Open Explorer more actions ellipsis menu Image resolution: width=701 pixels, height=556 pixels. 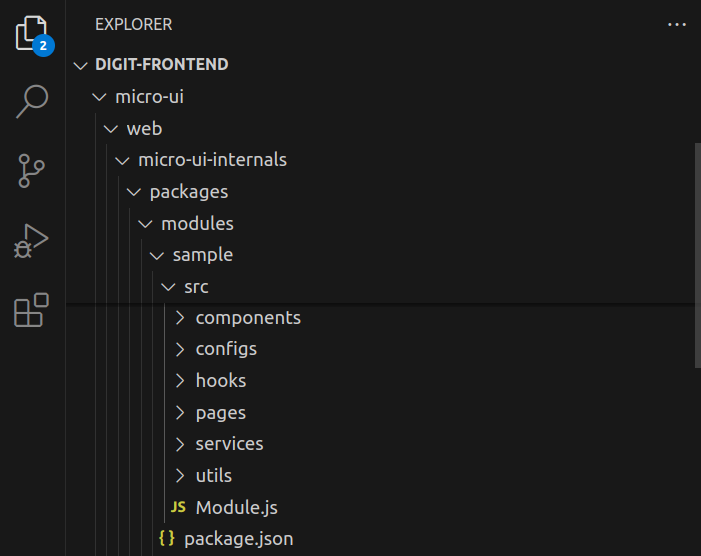click(x=676, y=25)
